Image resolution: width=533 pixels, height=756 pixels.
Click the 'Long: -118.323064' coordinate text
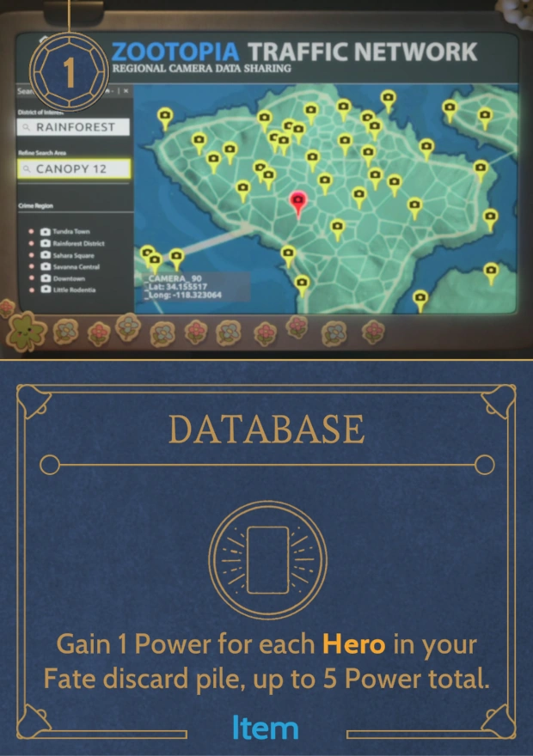point(185,295)
